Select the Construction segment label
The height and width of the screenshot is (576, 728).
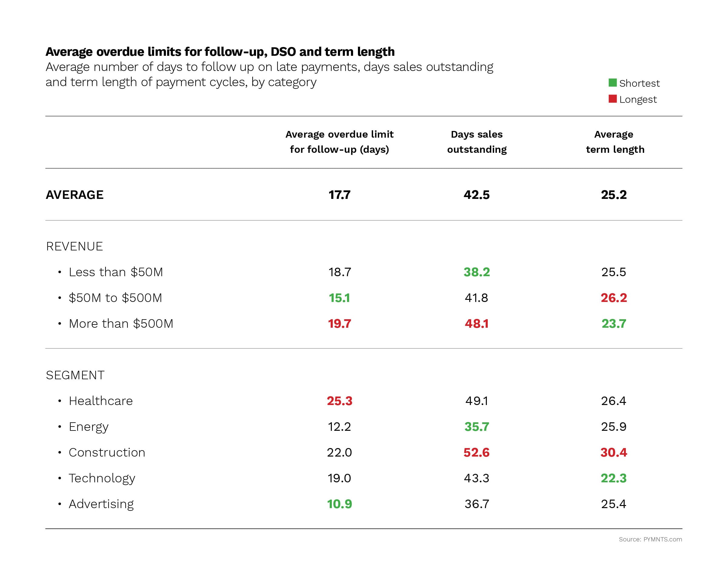pyautogui.click(x=107, y=453)
